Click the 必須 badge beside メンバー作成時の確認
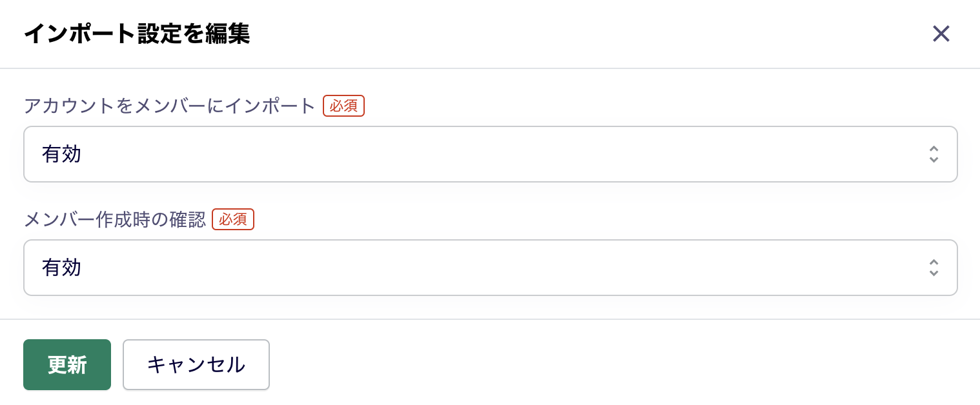 [x=233, y=219]
